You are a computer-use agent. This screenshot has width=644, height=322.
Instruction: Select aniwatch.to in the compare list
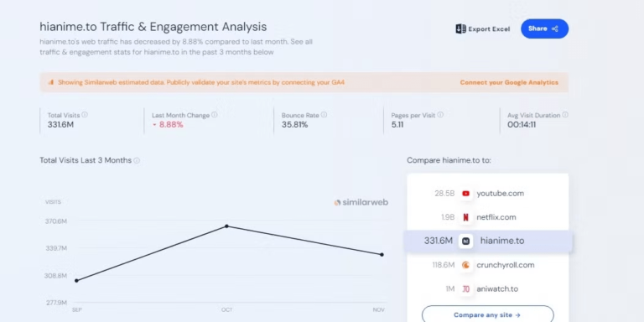[x=497, y=288]
